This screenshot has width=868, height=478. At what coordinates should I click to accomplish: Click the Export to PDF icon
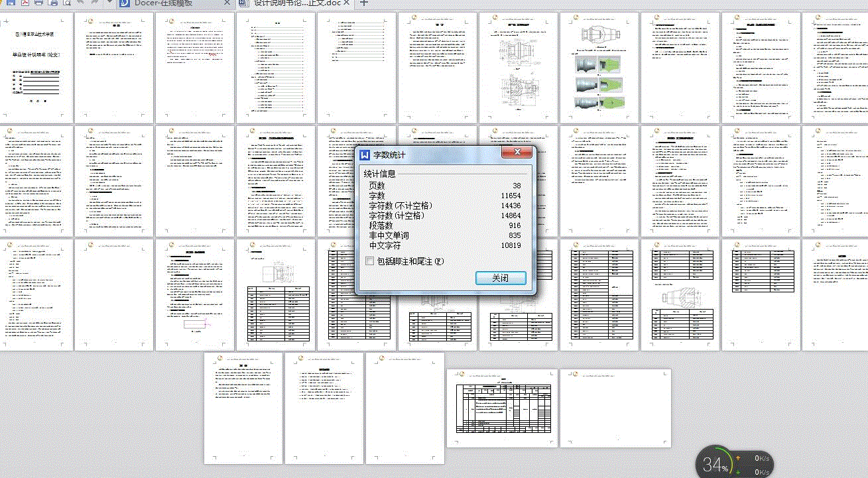point(25,3)
